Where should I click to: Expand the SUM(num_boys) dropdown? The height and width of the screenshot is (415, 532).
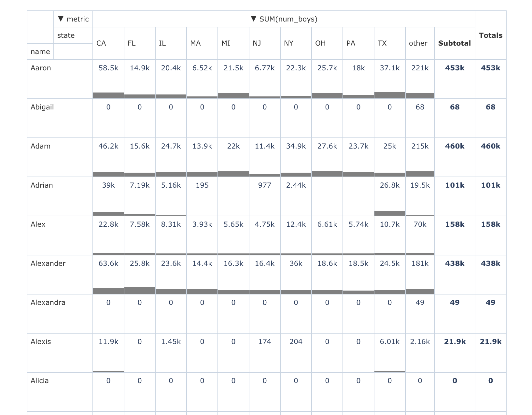(253, 19)
